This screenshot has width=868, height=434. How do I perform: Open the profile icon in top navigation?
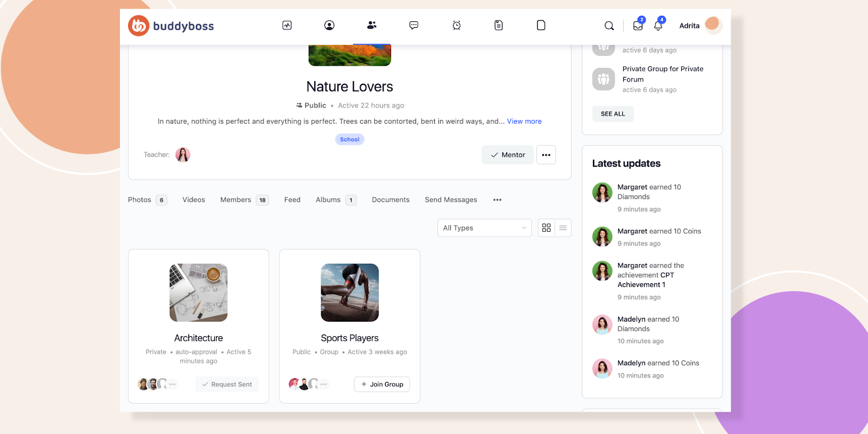pyautogui.click(x=329, y=25)
